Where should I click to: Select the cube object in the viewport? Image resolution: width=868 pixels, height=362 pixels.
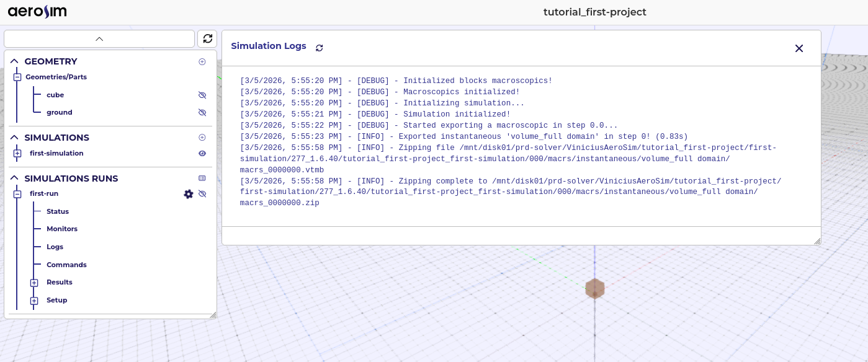[594, 288]
